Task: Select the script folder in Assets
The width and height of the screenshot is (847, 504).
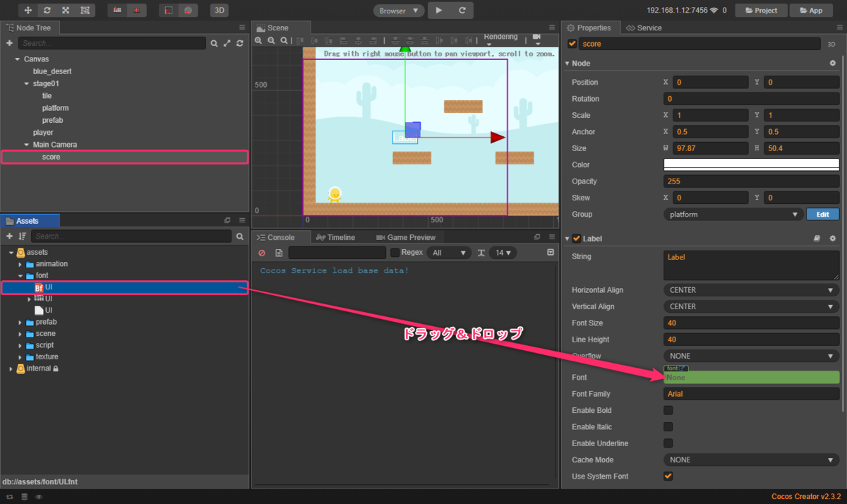Action: pos(44,345)
